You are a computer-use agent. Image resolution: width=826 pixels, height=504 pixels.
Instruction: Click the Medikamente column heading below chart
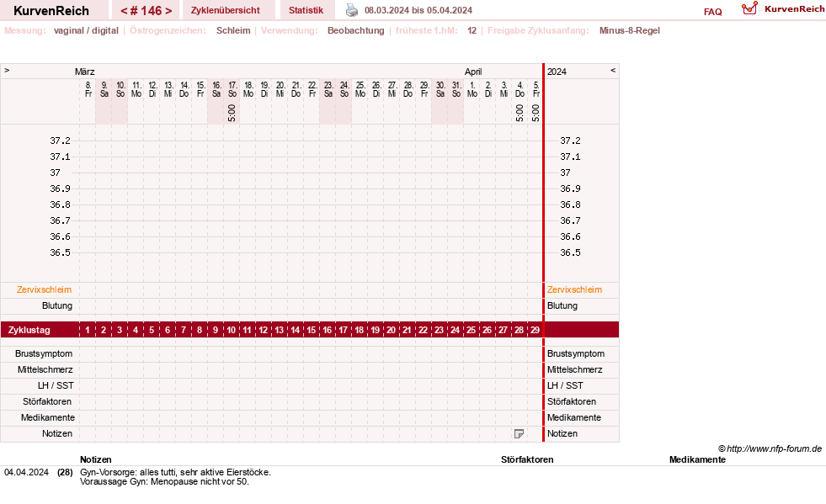coord(697,459)
